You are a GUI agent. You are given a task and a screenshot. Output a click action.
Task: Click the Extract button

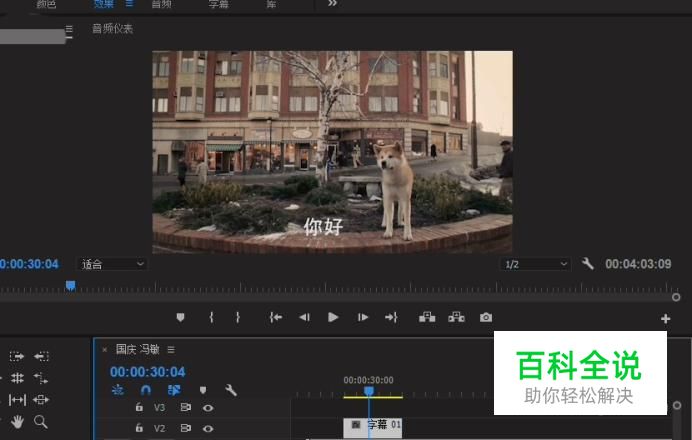[x=456, y=317]
